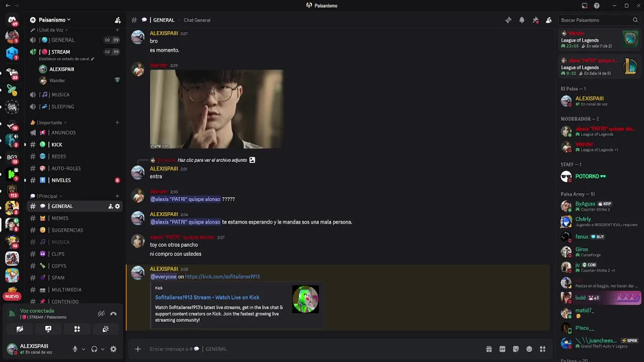Image resolution: width=644 pixels, height=362 pixels.
Task: Open the SPAM channel
Action: pyautogui.click(x=74, y=278)
